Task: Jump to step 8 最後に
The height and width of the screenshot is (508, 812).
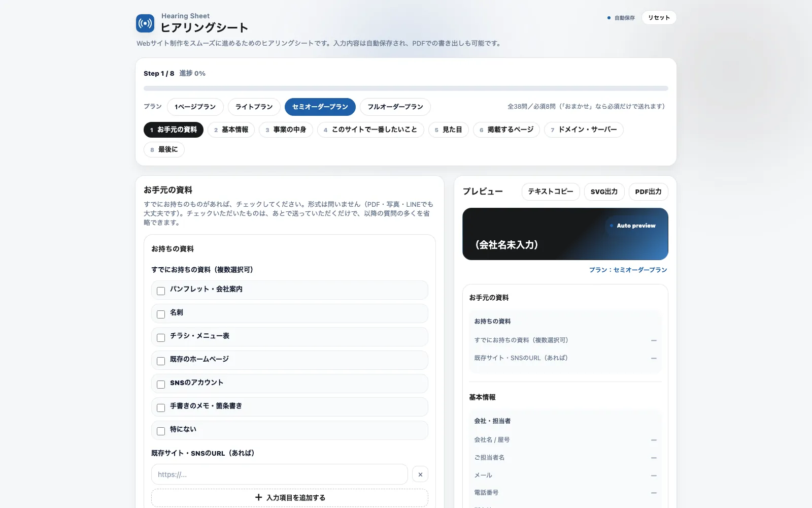Action: pyautogui.click(x=164, y=149)
